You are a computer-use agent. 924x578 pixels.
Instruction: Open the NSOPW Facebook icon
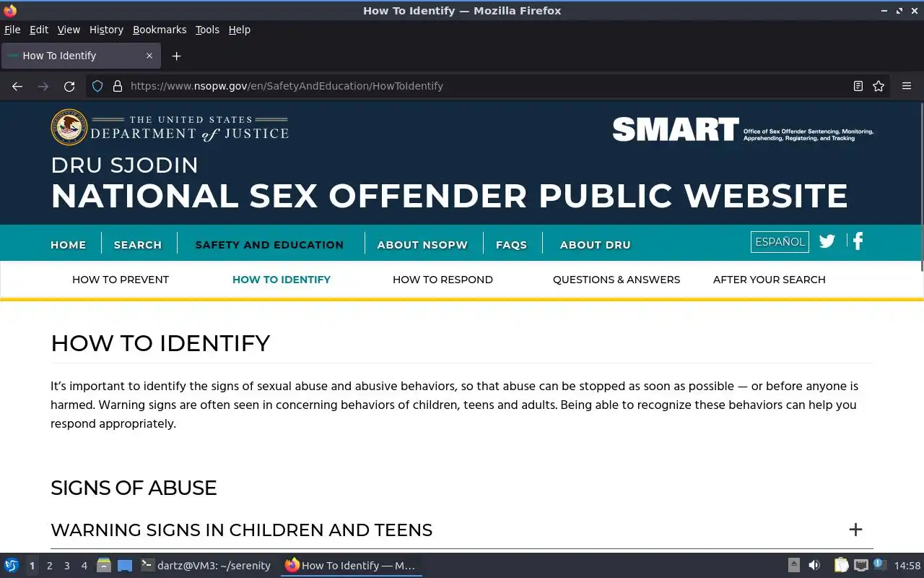pos(858,241)
